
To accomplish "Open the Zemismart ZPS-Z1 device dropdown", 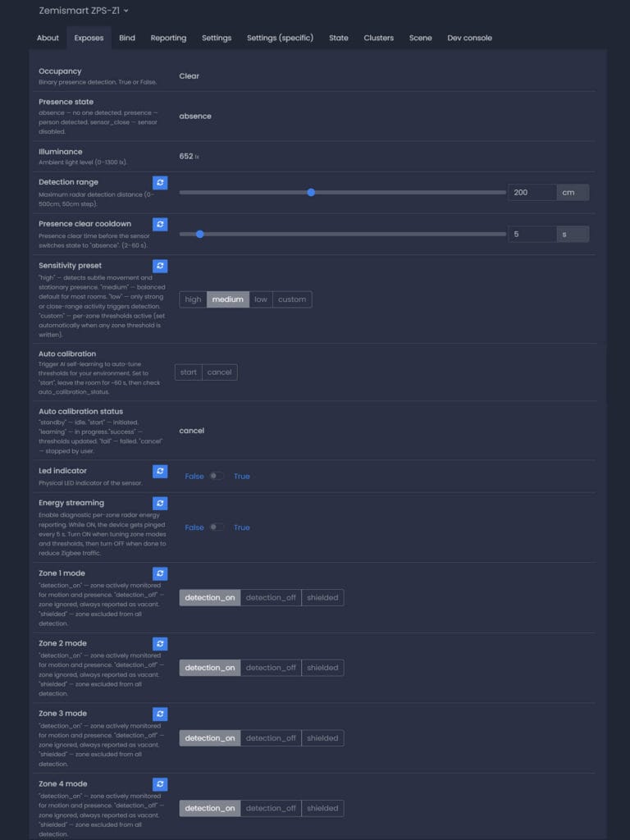I will [x=84, y=11].
